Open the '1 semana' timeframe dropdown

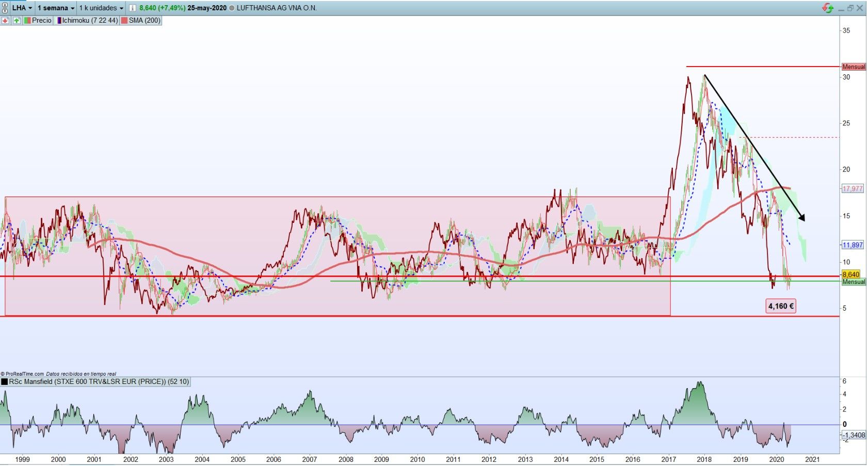pyautogui.click(x=56, y=8)
